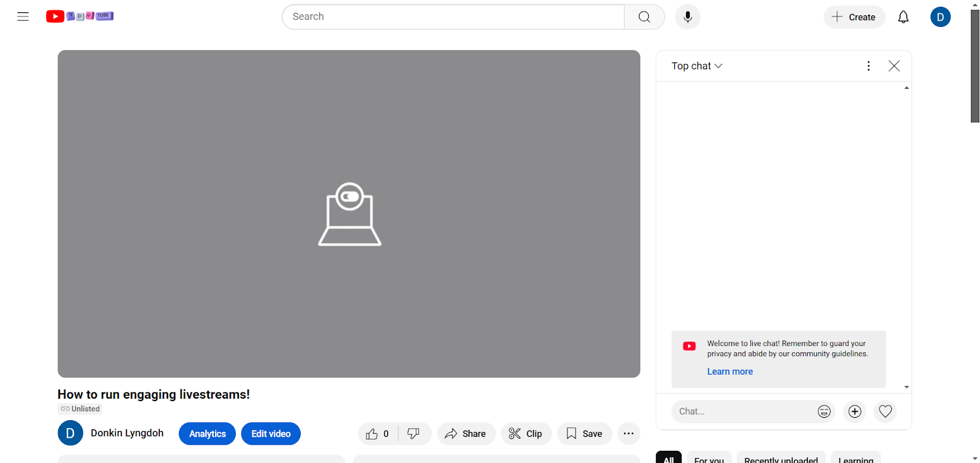Image resolution: width=980 pixels, height=463 pixels.
Task: Open the Donkin Lyngdoh channel name
Action: [x=127, y=433]
